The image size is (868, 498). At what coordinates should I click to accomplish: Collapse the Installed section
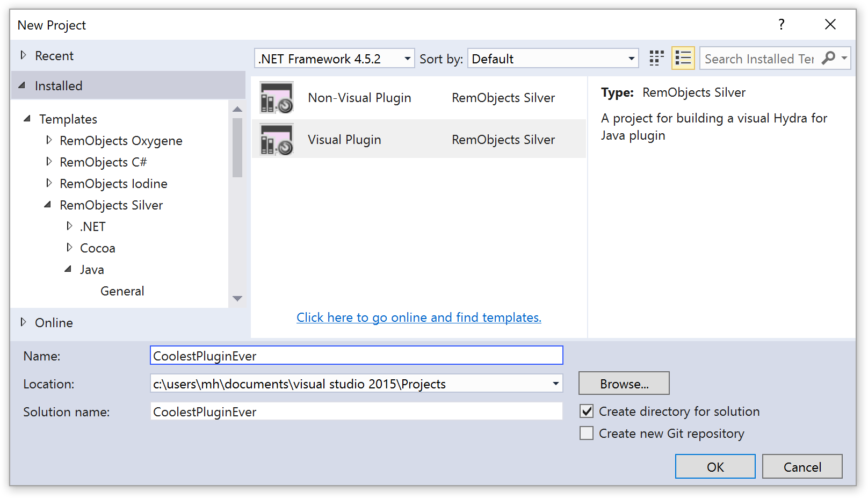[22, 85]
